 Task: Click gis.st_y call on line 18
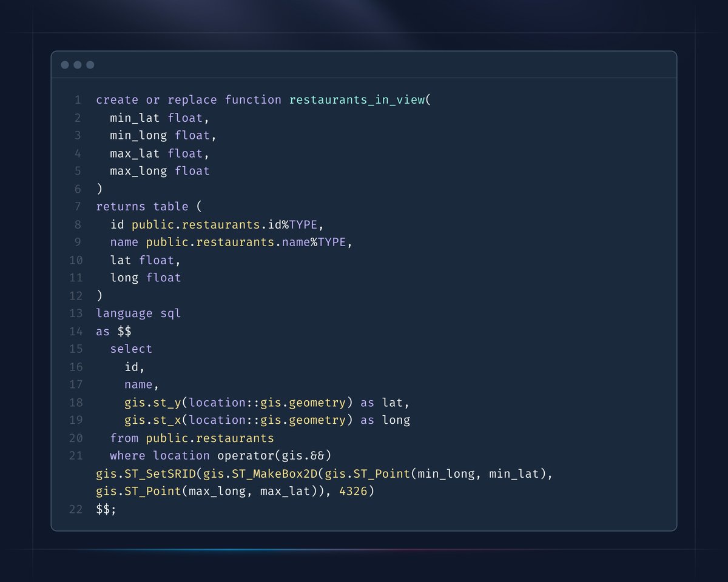[238, 403]
